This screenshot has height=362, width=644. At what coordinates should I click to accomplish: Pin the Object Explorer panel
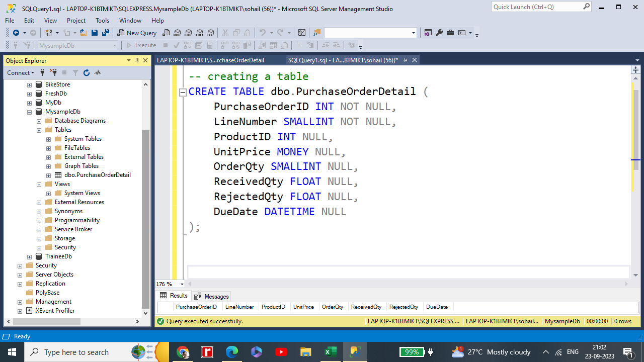[x=137, y=60]
